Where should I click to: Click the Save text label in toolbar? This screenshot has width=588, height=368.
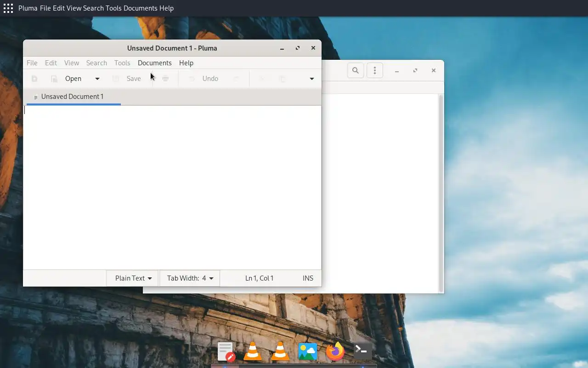tap(134, 79)
